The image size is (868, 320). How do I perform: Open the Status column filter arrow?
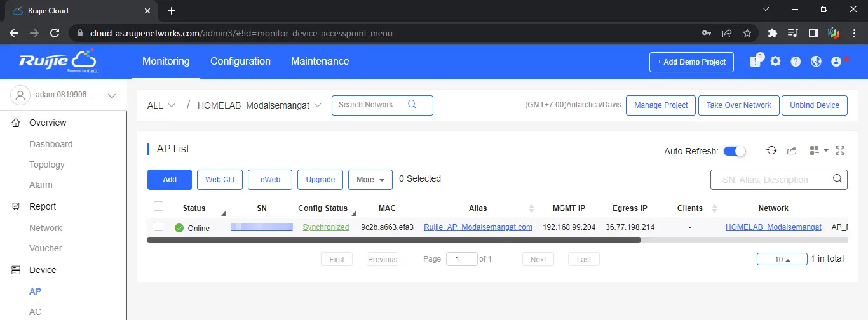tap(223, 213)
